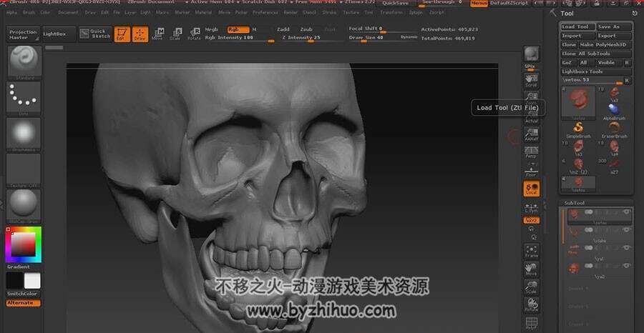Click the Clone button in Tool panel
Viewport: 644px width, 333px height.
570,45
